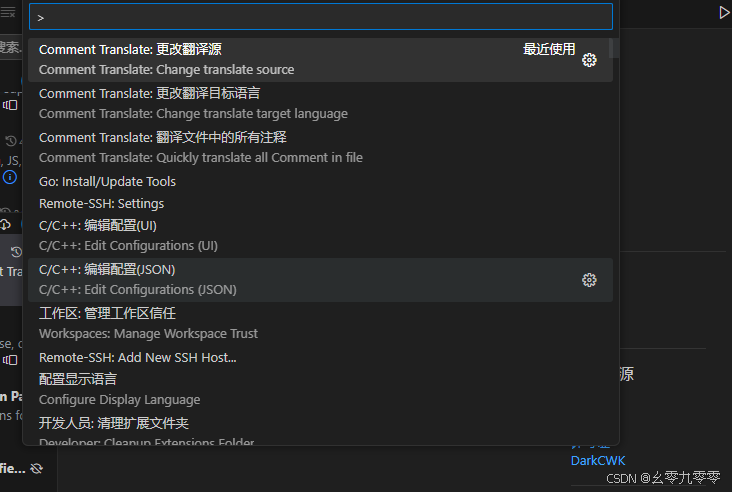This screenshot has width=732, height=492.
Task: Choose Configure Display Language command
Action: (320, 389)
